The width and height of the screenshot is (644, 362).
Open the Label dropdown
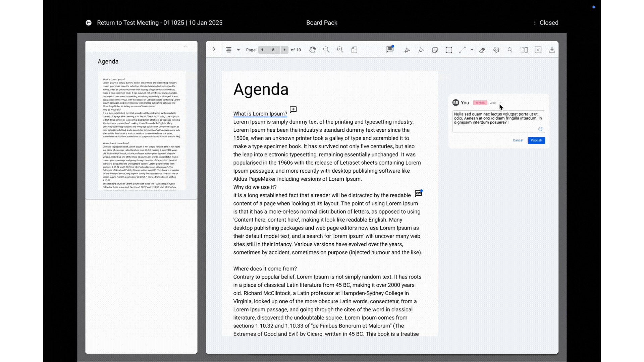tap(495, 103)
